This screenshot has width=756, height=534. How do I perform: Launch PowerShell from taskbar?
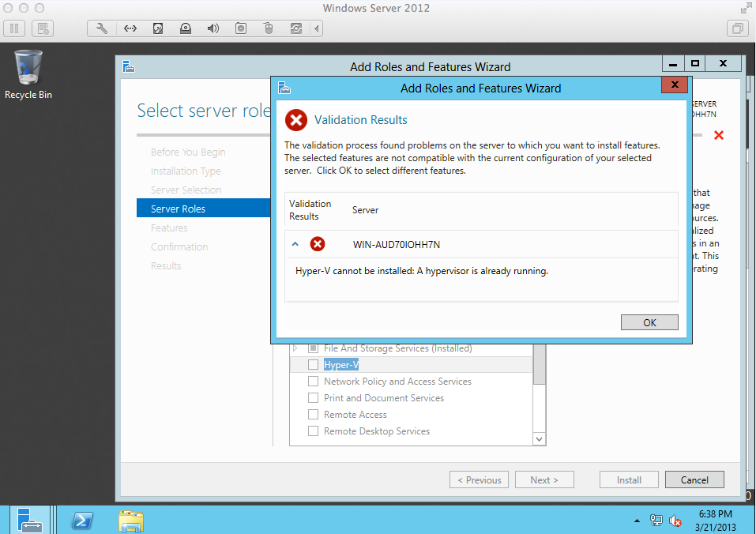(82, 521)
